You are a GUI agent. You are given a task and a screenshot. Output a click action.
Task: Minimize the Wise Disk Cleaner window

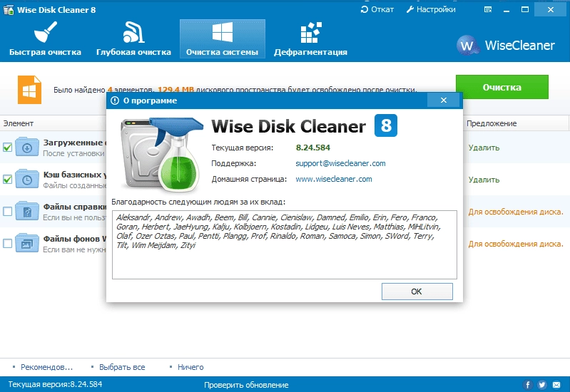click(x=507, y=10)
